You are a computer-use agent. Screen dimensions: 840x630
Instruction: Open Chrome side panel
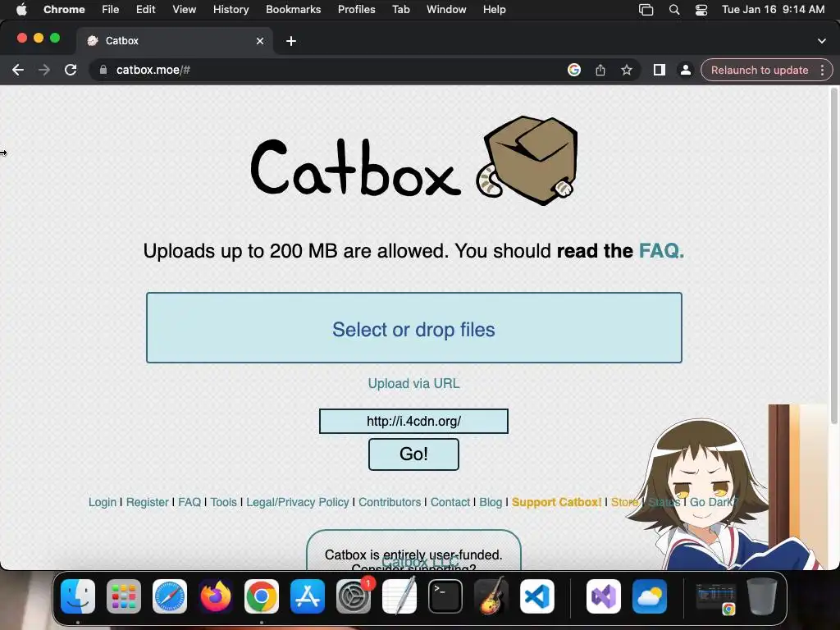pyautogui.click(x=659, y=70)
